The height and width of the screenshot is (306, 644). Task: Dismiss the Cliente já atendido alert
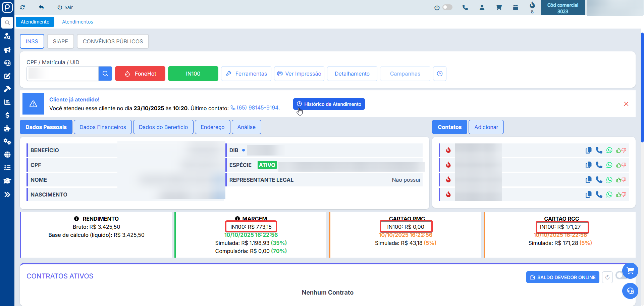pos(626,104)
